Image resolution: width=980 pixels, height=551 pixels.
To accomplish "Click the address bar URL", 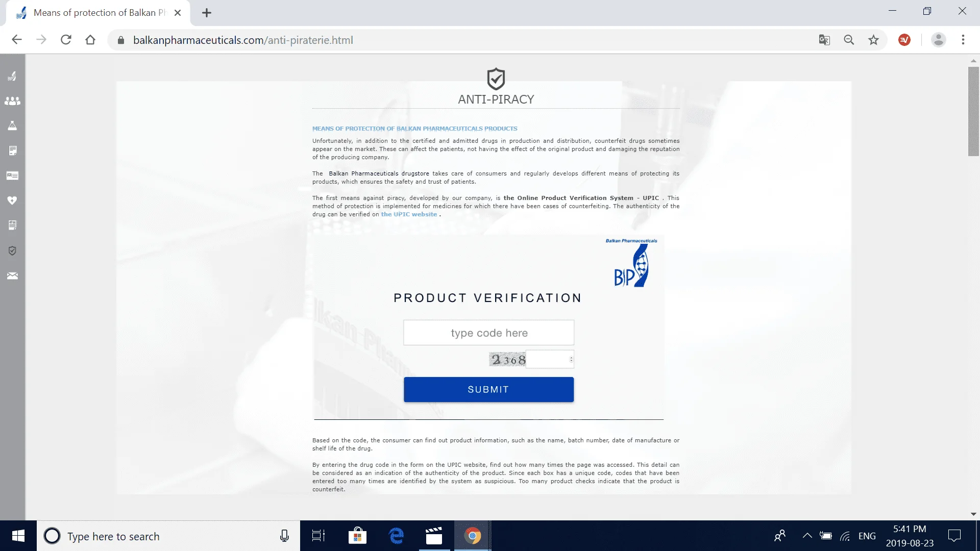I will (243, 40).
